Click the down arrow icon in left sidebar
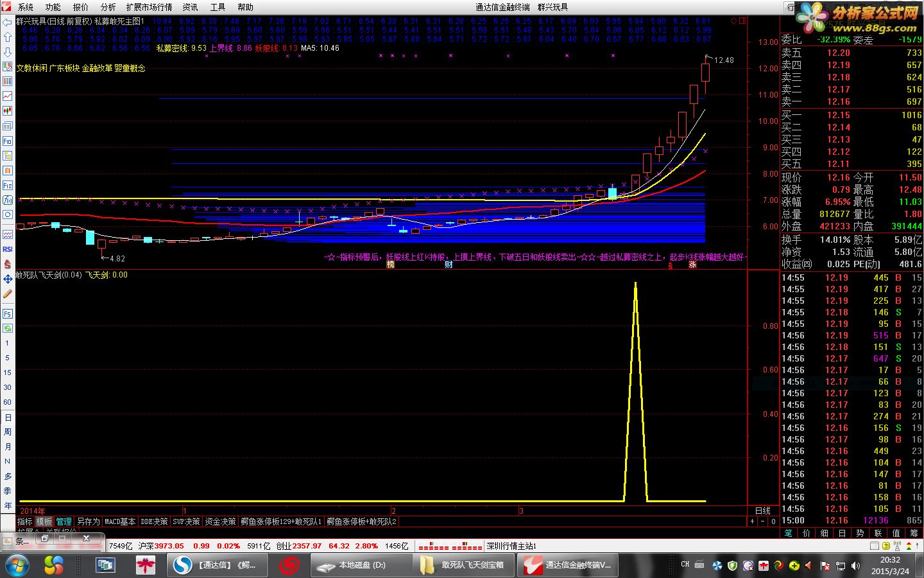 8,52
